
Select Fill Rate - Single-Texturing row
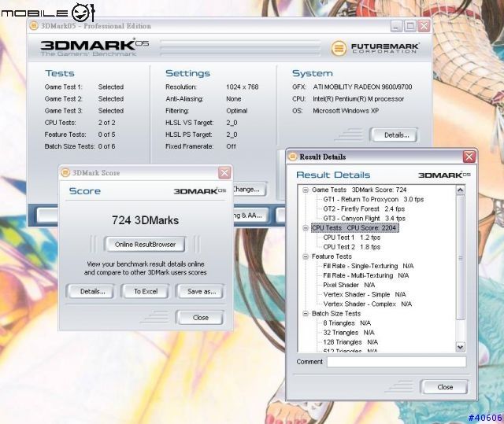[x=369, y=266]
